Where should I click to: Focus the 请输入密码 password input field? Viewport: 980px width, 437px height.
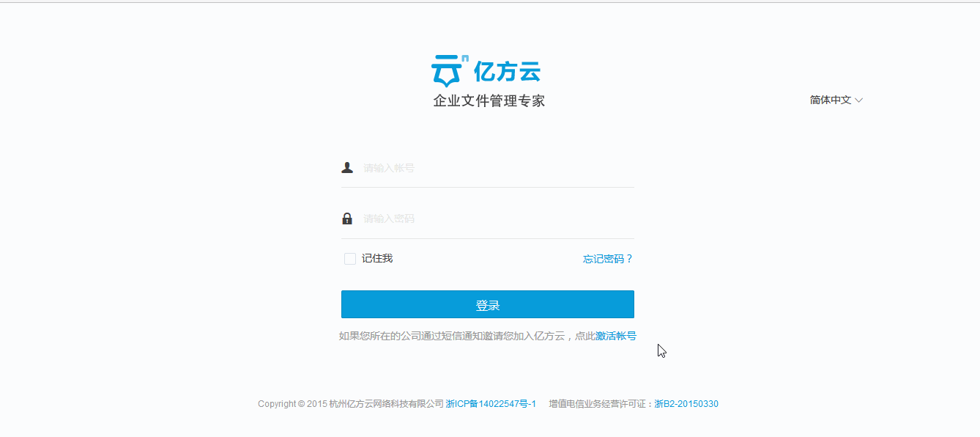point(498,218)
